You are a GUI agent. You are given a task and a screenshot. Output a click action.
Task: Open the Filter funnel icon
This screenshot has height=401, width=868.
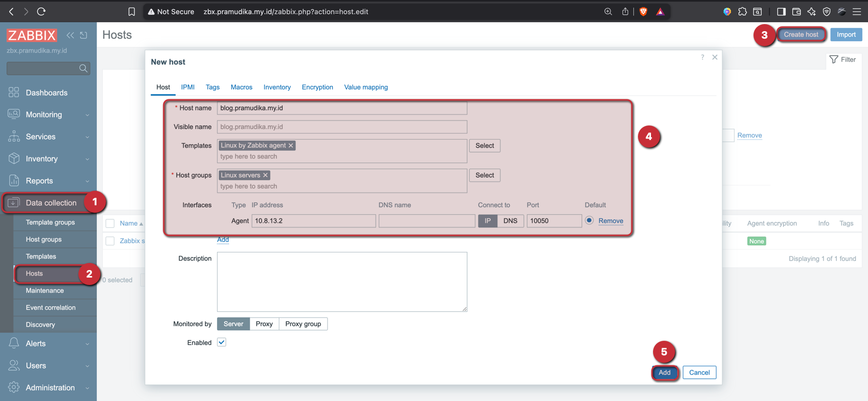pos(834,60)
